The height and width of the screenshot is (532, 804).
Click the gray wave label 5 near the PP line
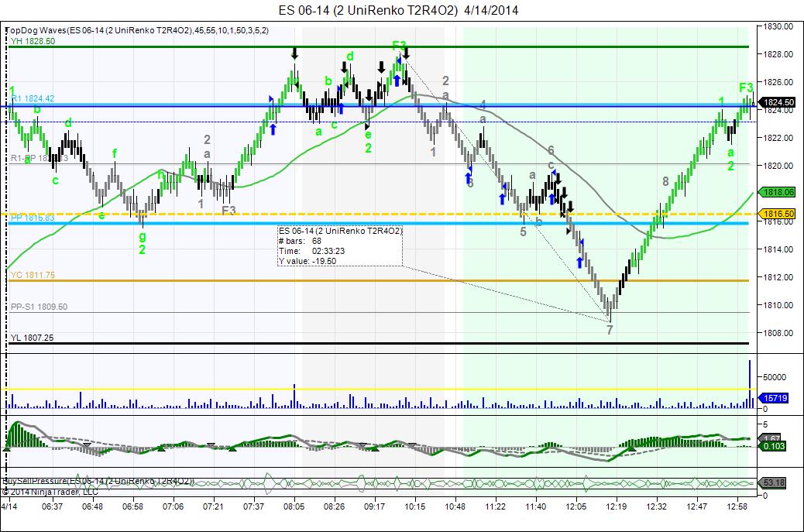click(x=523, y=232)
